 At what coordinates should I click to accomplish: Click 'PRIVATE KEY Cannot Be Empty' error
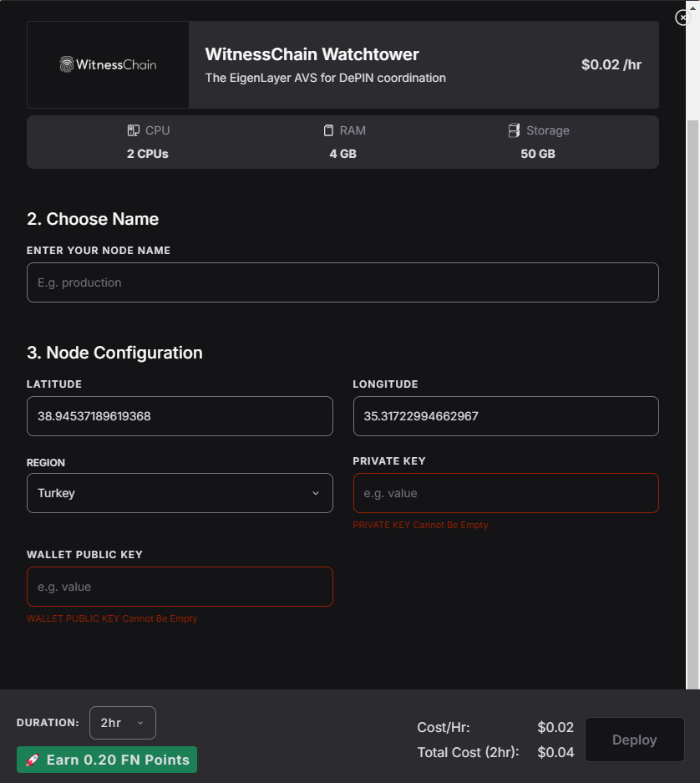coord(420,525)
